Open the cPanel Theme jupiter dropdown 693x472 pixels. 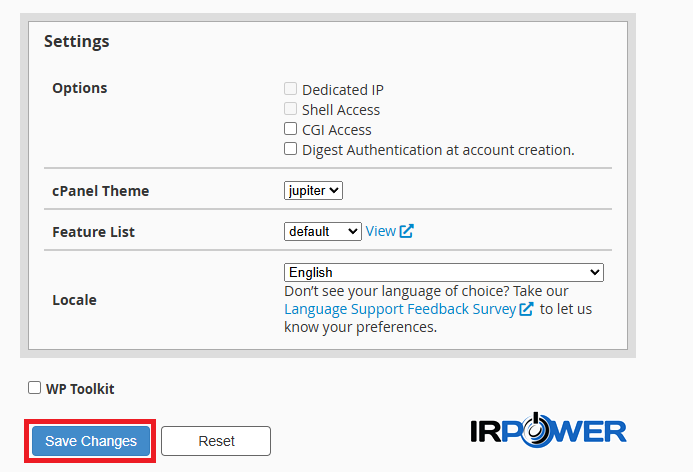click(x=313, y=190)
